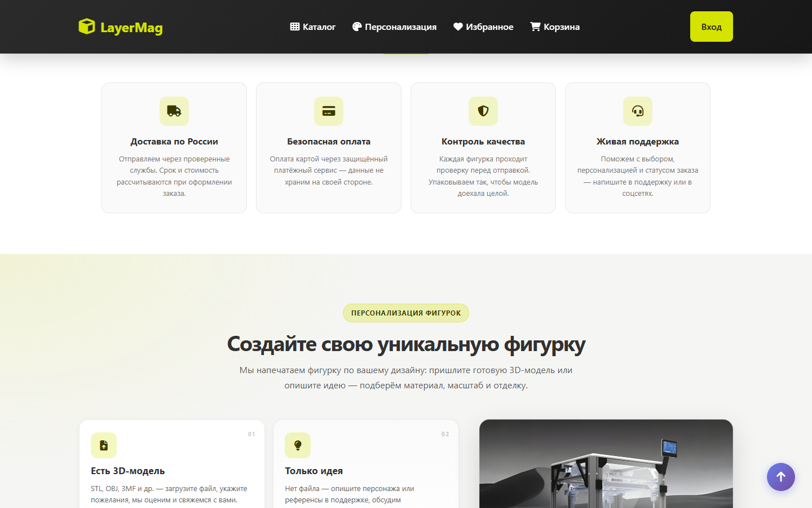Click the delivery description starting Отправляем через проверенные

click(174, 176)
